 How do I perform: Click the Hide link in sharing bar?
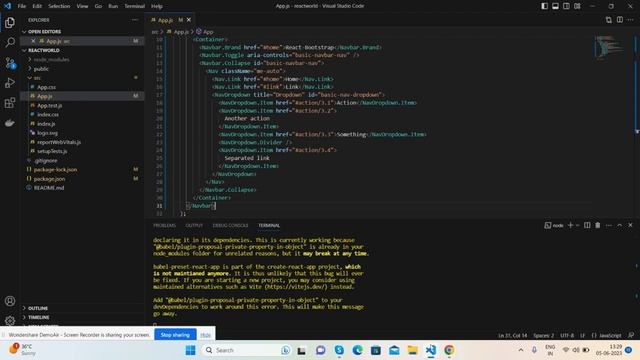point(205,335)
